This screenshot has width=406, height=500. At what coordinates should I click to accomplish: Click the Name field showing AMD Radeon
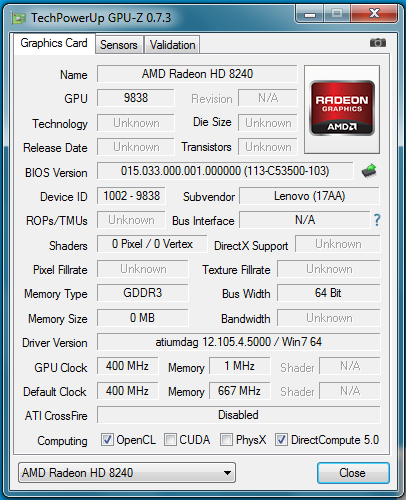pos(197,74)
